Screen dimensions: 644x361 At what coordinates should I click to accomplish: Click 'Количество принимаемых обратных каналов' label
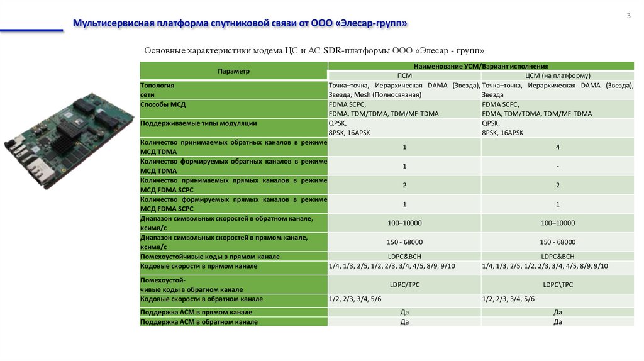(234, 147)
